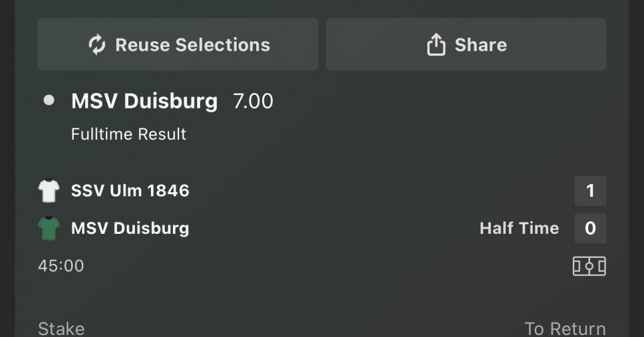
Task: Open the Fulltime Result market label
Action: pyautogui.click(x=129, y=134)
